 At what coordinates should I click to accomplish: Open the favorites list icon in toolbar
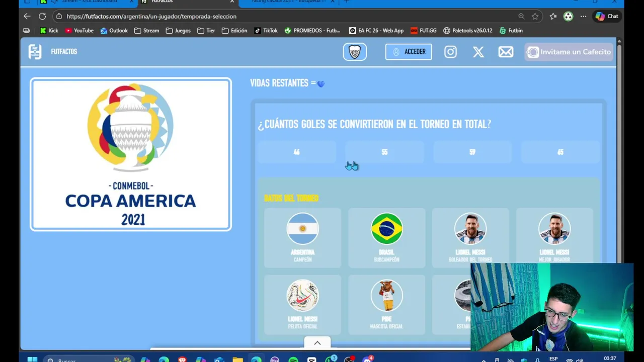click(553, 16)
